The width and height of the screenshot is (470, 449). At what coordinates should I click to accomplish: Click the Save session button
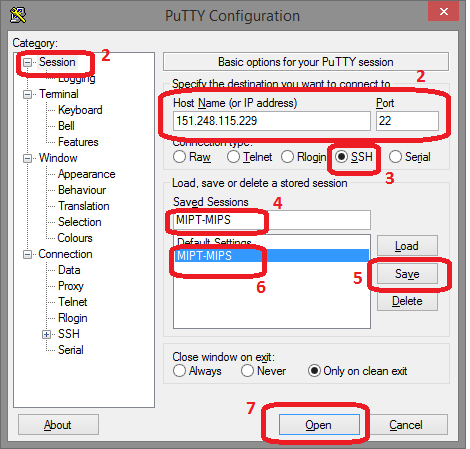[x=407, y=274]
